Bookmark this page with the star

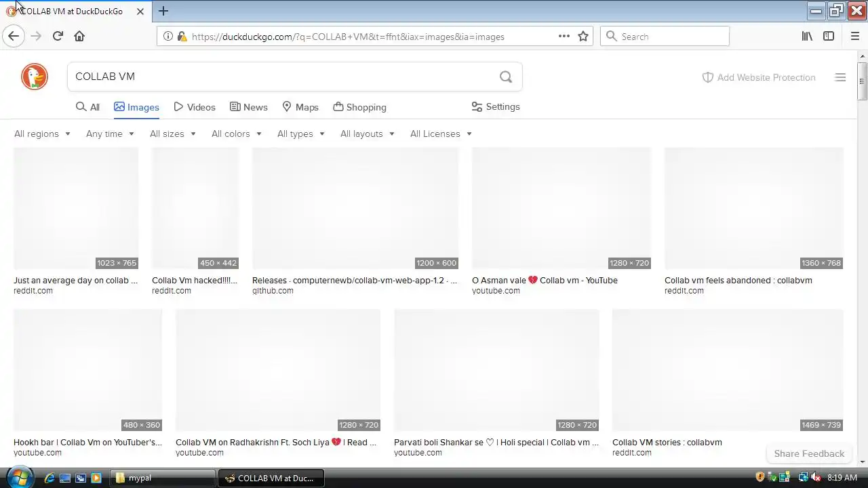click(x=583, y=37)
